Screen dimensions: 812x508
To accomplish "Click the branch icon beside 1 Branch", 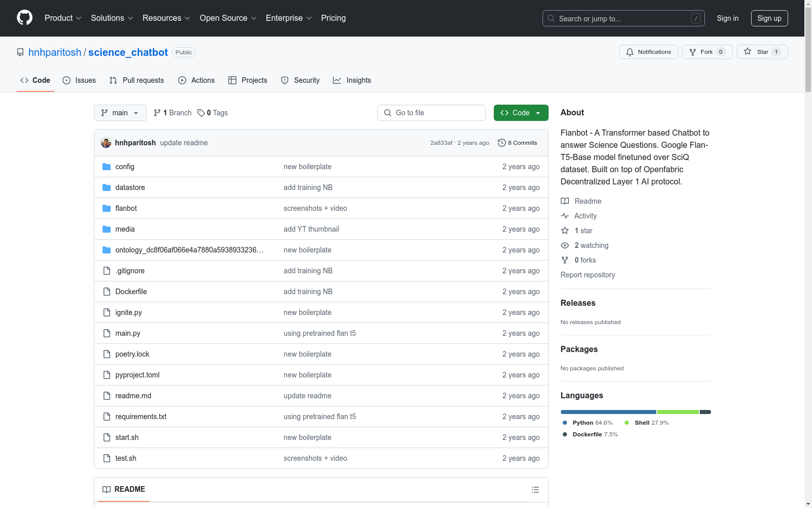I will click(x=157, y=113).
